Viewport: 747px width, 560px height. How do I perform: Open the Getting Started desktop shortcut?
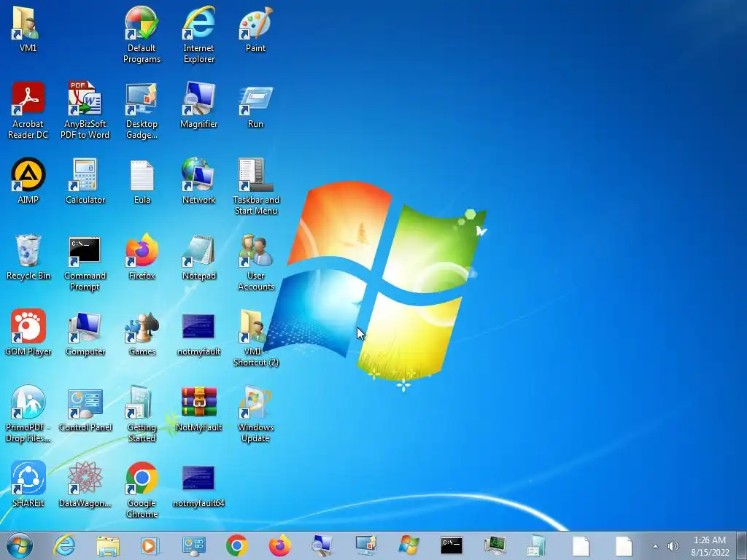coord(142,413)
